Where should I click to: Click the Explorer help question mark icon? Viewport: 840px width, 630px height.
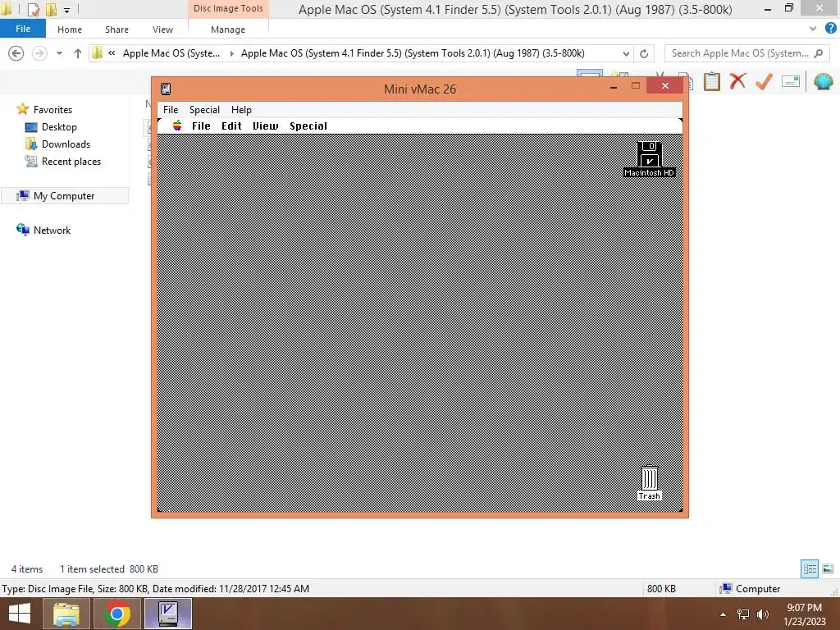831,29
